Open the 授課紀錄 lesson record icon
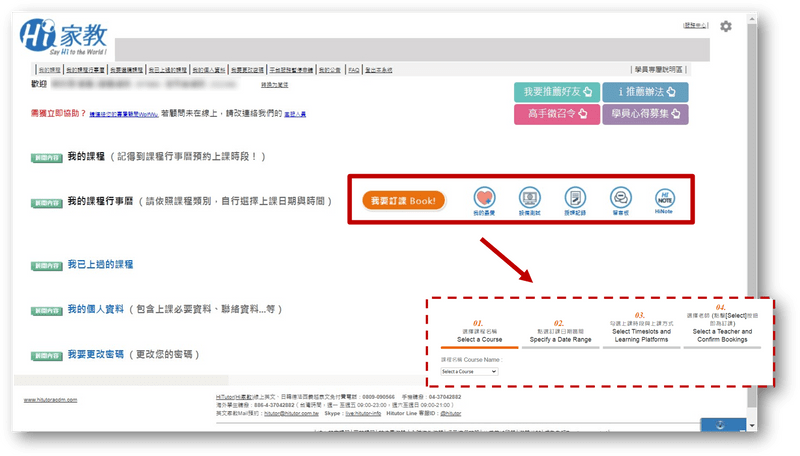Image resolution: width=800 pixels, height=456 pixels. pos(575,198)
